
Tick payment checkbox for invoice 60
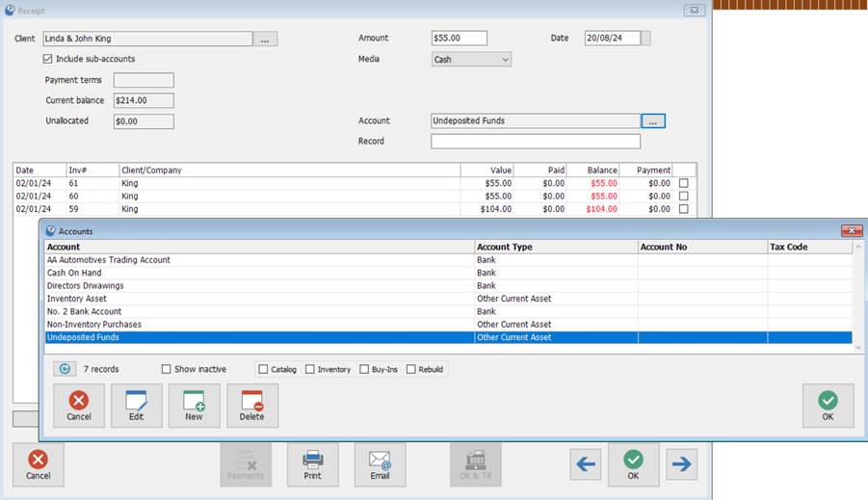(684, 196)
